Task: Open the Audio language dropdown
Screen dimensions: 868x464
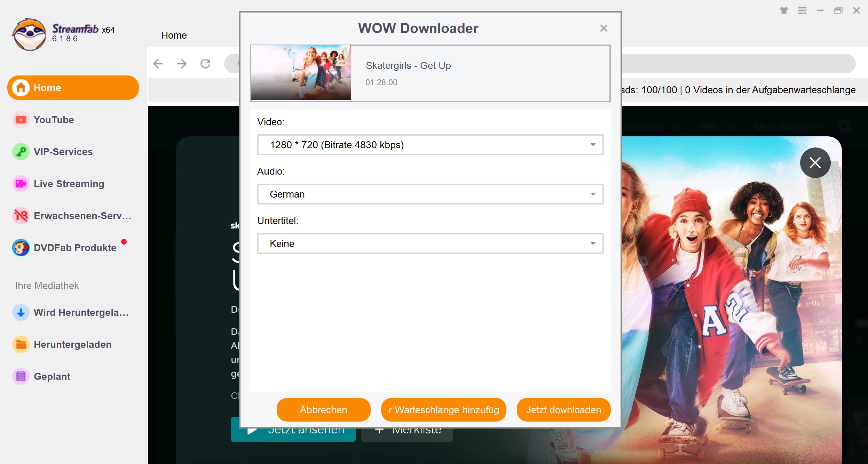Action: pos(430,194)
